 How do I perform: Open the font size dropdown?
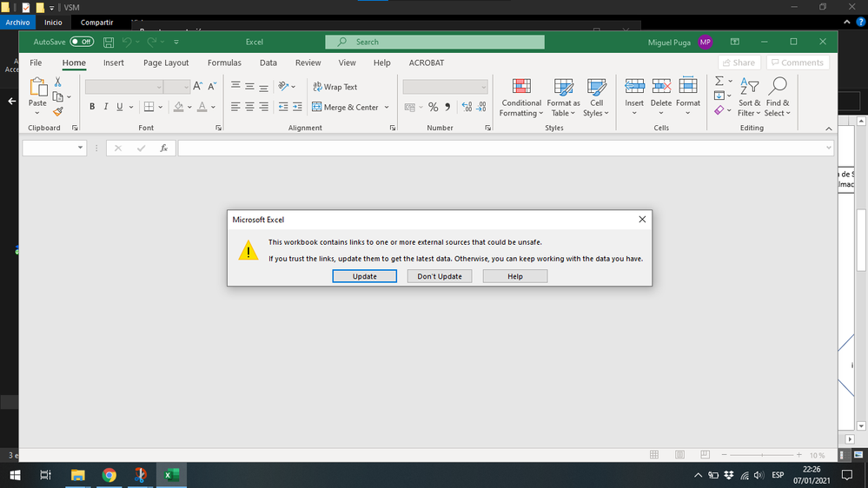click(x=186, y=87)
